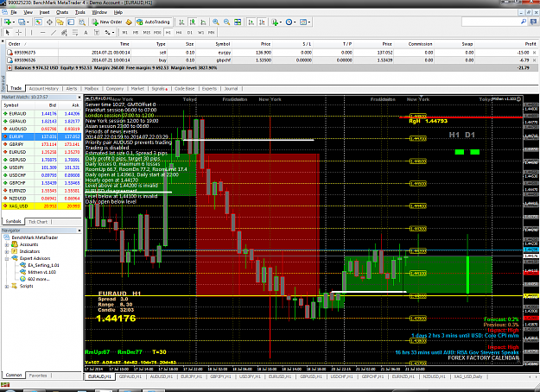Select the equidistant channel tool
The image size is (540, 392).
click(x=64, y=32)
